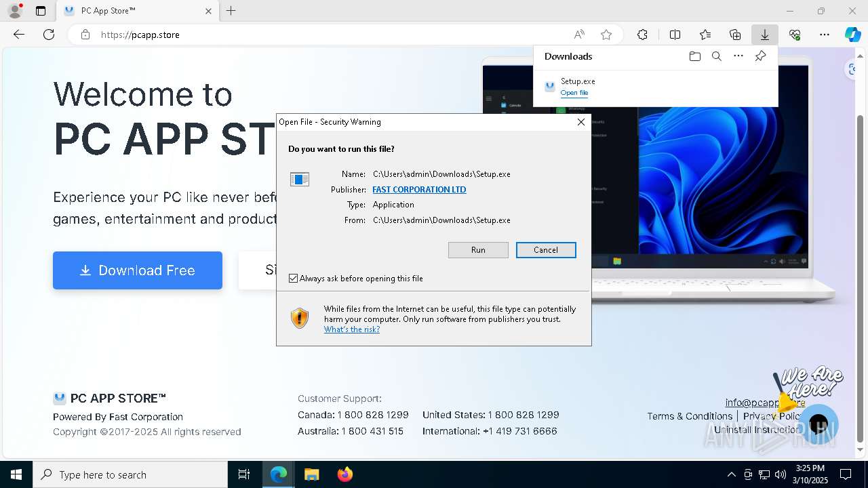Image resolution: width=868 pixels, height=488 pixels.
Task: Open the Extensions puzzle icon
Action: tap(642, 35)
